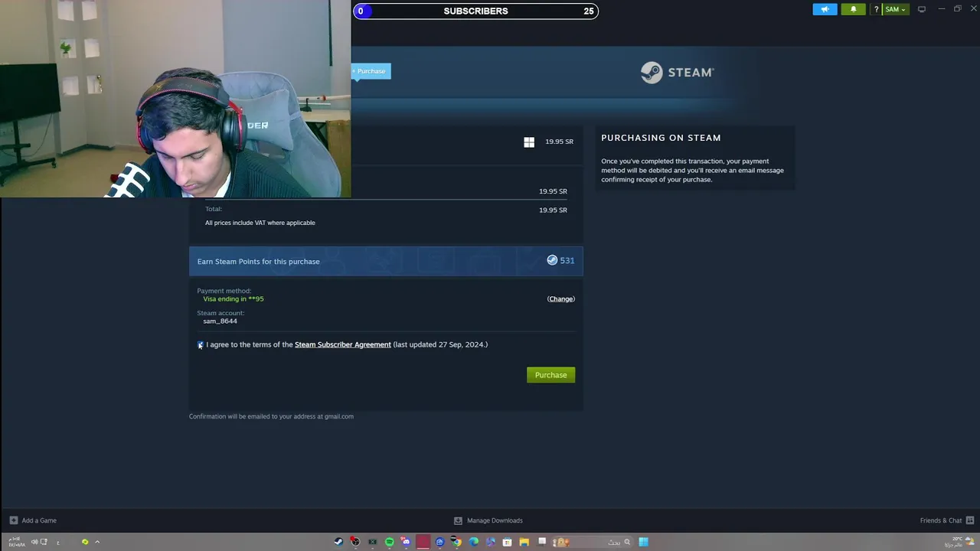Open Discord from the taskbar

[406, 542]
